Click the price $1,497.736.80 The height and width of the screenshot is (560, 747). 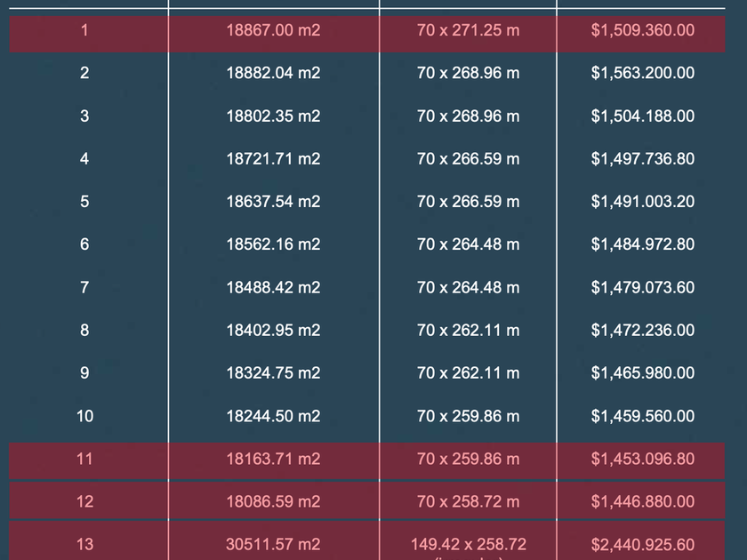643,158
